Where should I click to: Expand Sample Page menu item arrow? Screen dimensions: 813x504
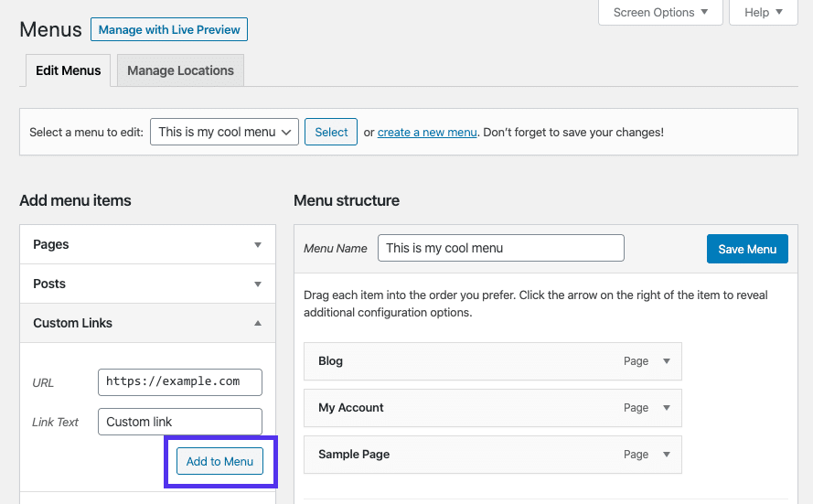(x=667, y=455)
